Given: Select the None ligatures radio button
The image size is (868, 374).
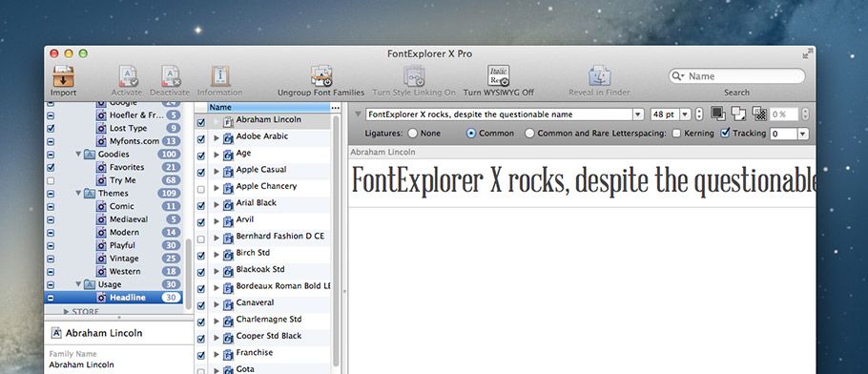Looking at the screenshot, I should click(412, 134).
